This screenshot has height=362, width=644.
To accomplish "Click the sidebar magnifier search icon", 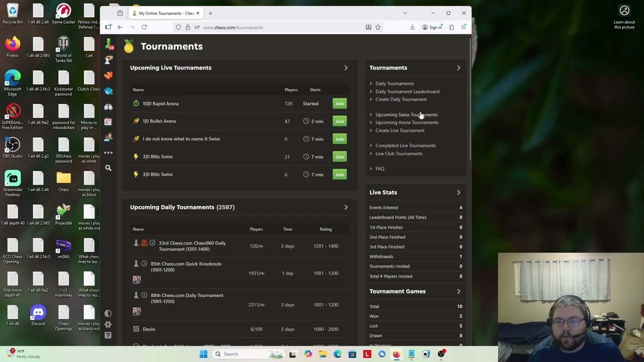I will pyautogui.click(x=108, y=168).
